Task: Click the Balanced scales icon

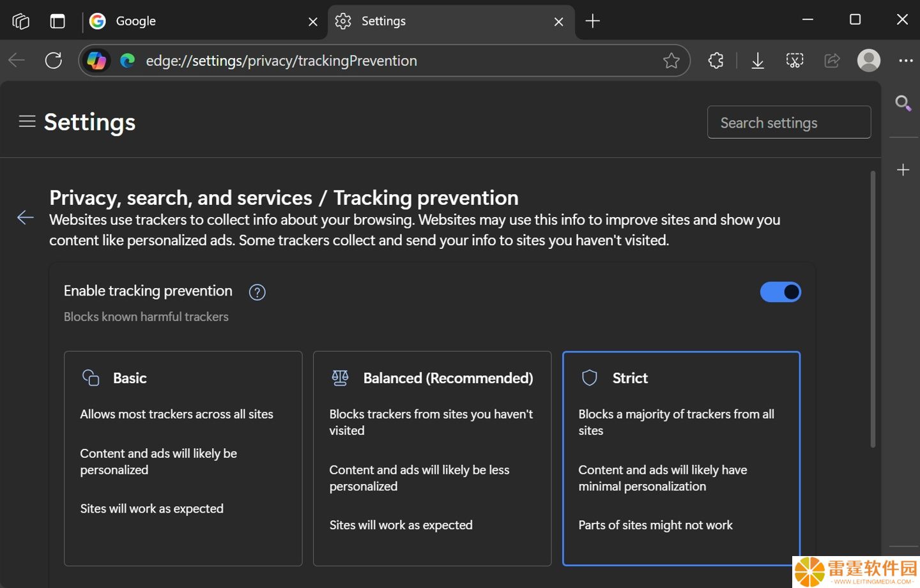Action: [340, 378]
